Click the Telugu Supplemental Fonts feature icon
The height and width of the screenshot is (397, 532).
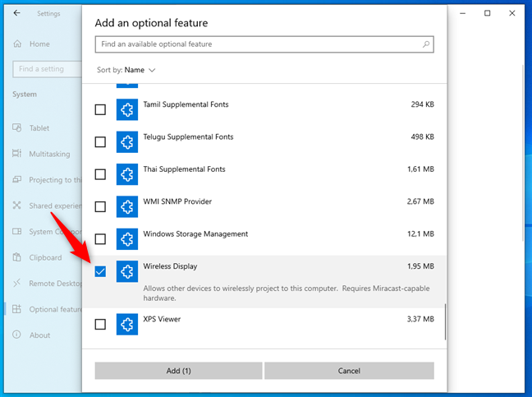(x=127, y=142)
